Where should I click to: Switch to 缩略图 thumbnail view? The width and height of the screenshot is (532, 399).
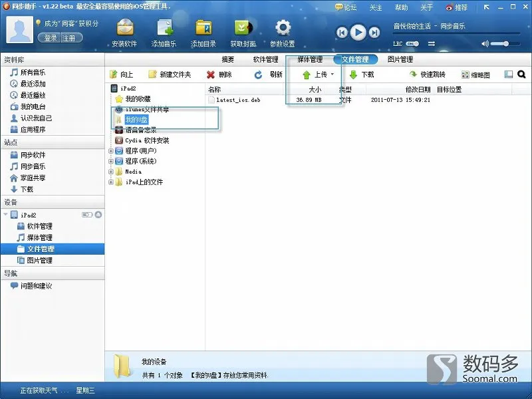[475, 74]
